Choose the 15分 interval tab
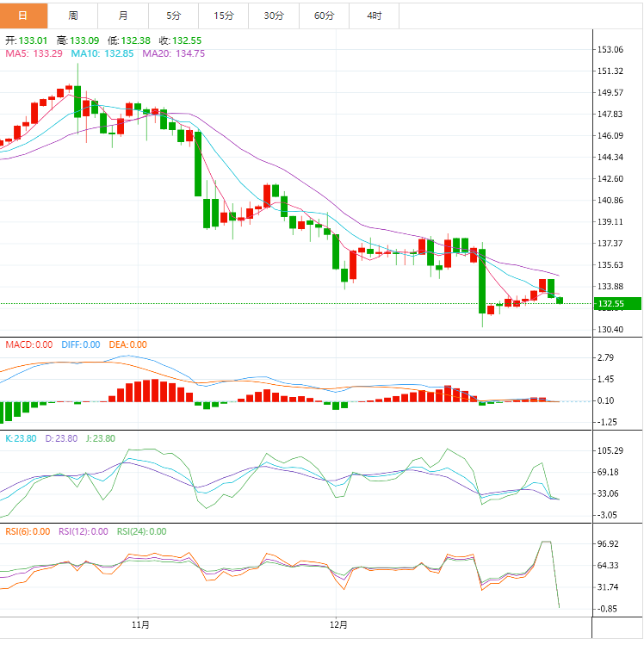The height and width of the screenshot is (645, 644). tap(223, 16)
